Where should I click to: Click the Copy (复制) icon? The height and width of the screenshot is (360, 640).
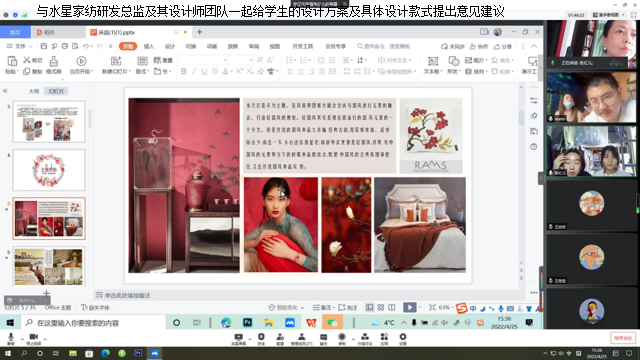point(27,71)
